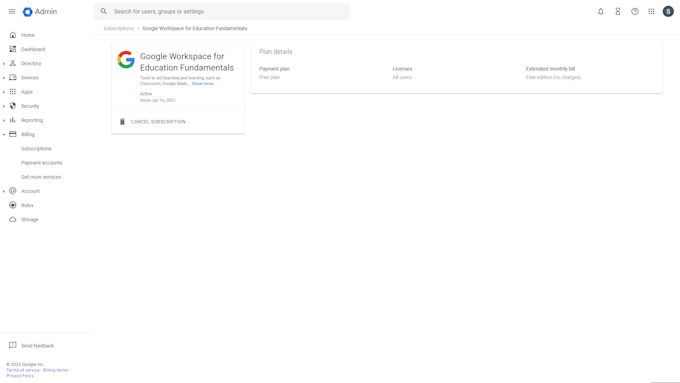Click the Home icon in sidebar
This screenshot has width=680, height=383.
[x=13, y=35]
